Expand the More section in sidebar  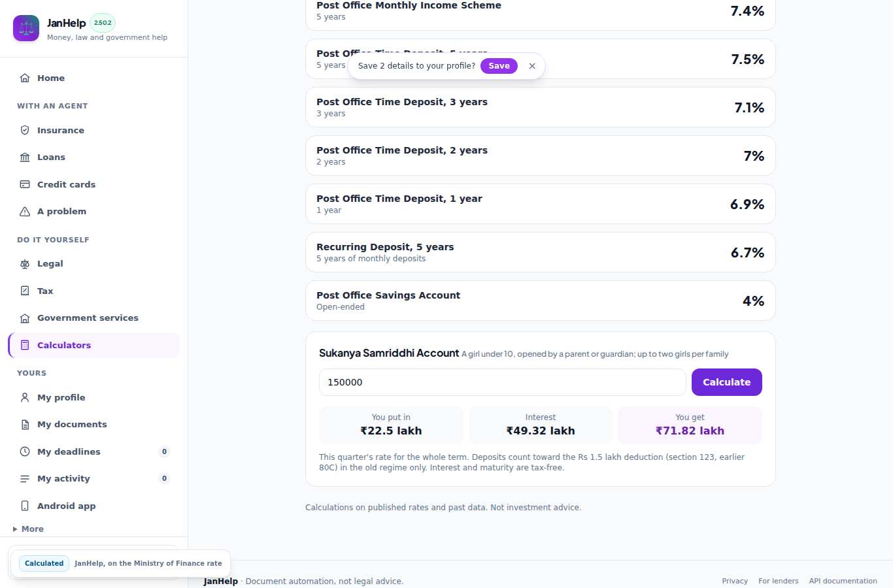[x=29, y=529]
